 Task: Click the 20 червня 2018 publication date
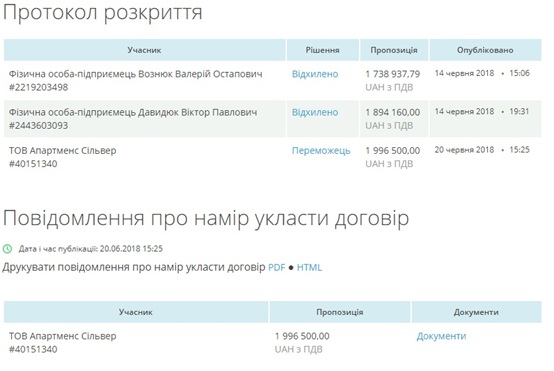tap(464, 150)
